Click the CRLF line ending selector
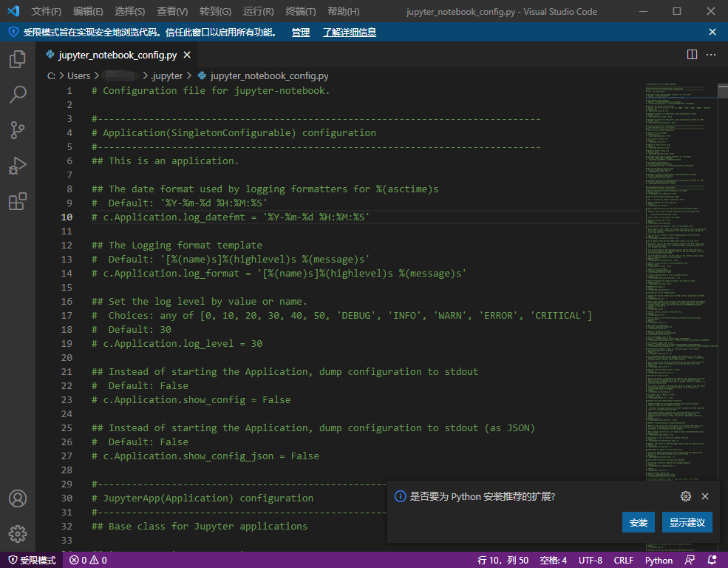The width and height of the screenshot is (728, 568). [x=624, y=560]
